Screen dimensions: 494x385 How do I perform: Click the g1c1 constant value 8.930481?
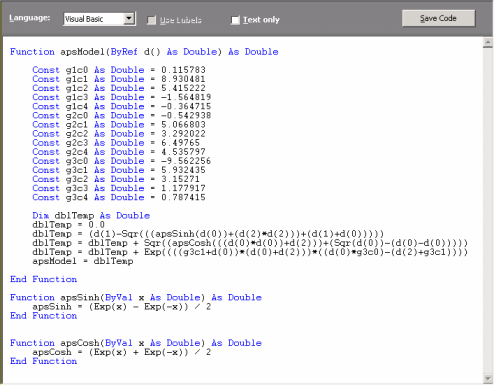coord(183,79)
